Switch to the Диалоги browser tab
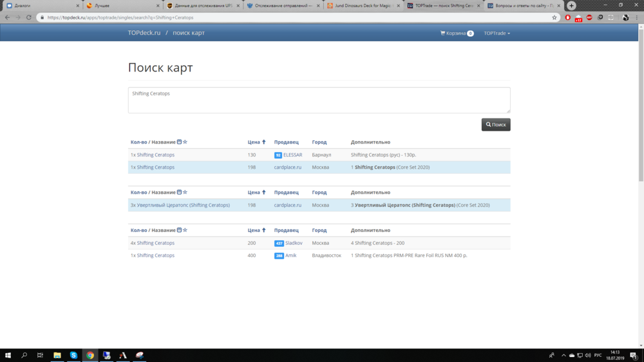This screenshot has height=362, width=644. pos(39,5)
